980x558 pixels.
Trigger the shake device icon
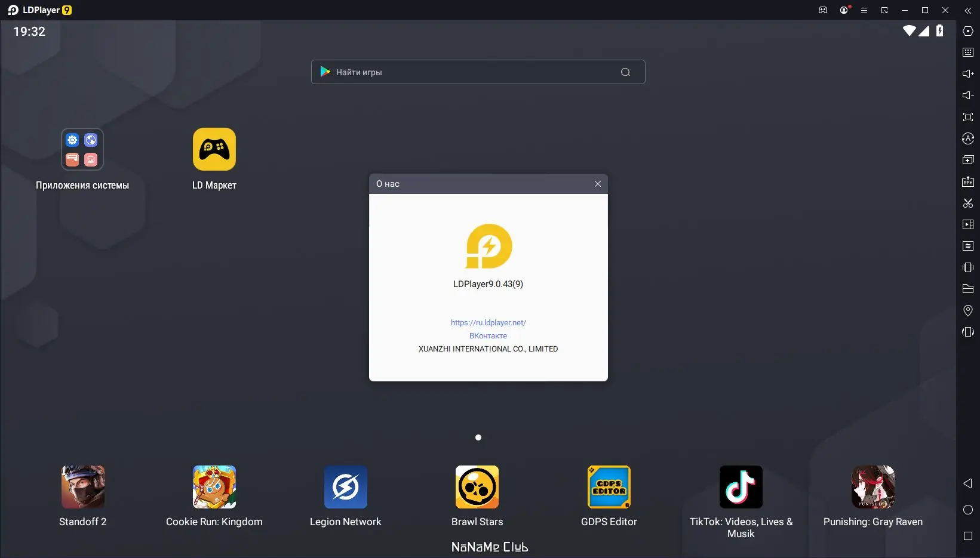(x=968, y=267)
